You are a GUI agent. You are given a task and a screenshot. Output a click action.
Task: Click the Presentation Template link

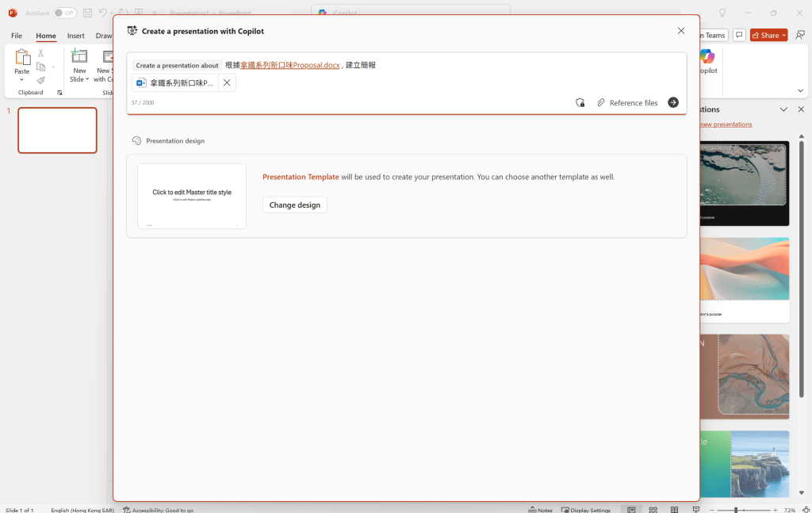(x=301, y=177)
